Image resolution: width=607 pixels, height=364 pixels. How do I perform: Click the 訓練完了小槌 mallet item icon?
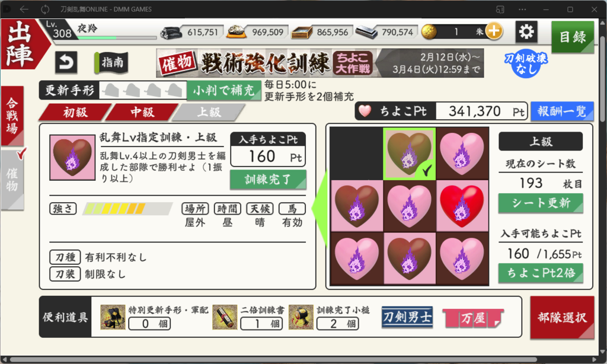301,317
